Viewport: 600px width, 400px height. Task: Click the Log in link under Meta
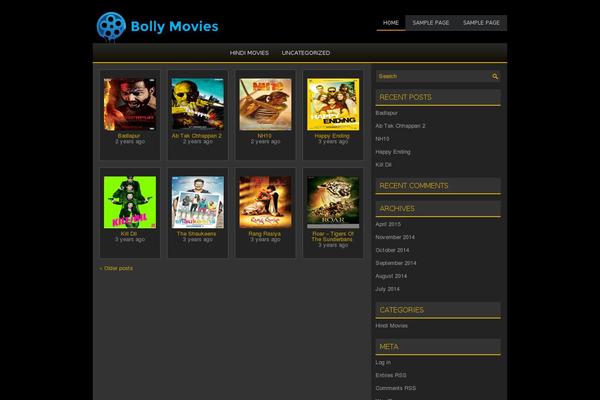[383, 362]
